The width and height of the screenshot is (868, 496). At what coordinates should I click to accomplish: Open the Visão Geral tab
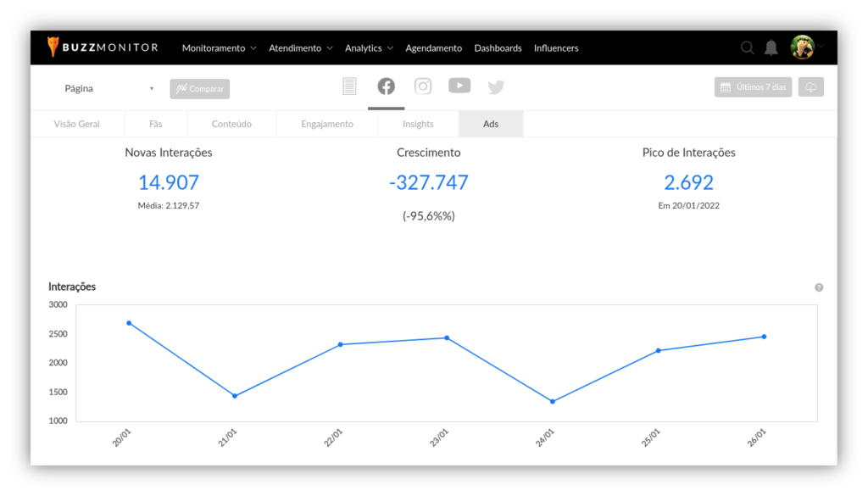pos(77,124)
